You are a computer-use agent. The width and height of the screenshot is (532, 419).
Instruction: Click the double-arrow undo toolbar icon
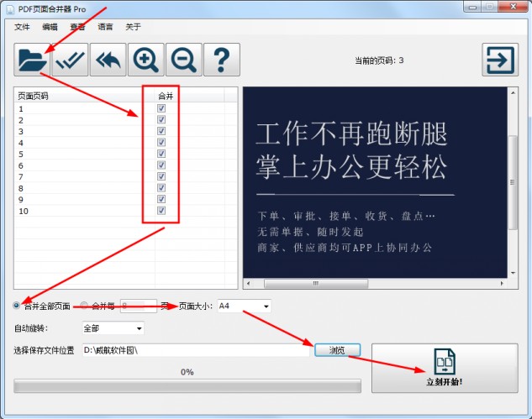(108, 60)
